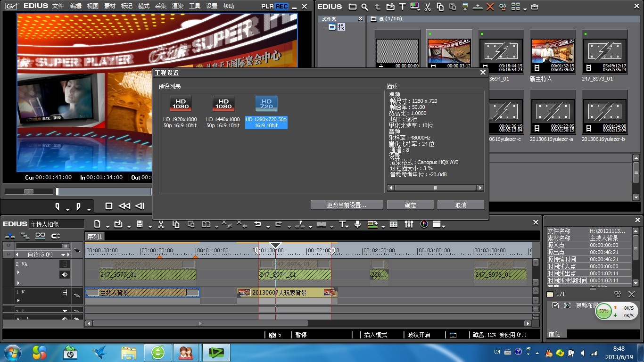644x362 pixels.
Task: Open bin Search (magnifier) icon
Action: [x=364, y=7]
